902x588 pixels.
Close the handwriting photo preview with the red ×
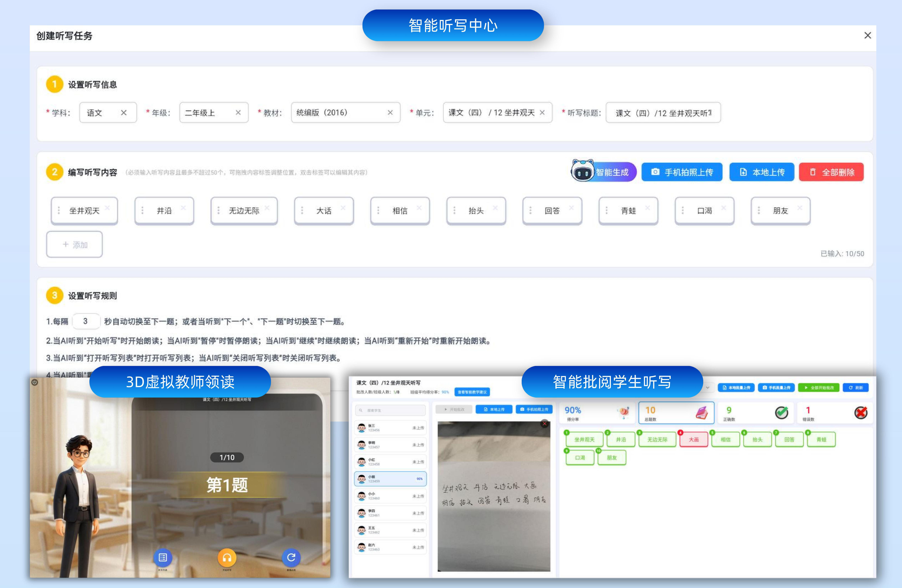[545, 424]
